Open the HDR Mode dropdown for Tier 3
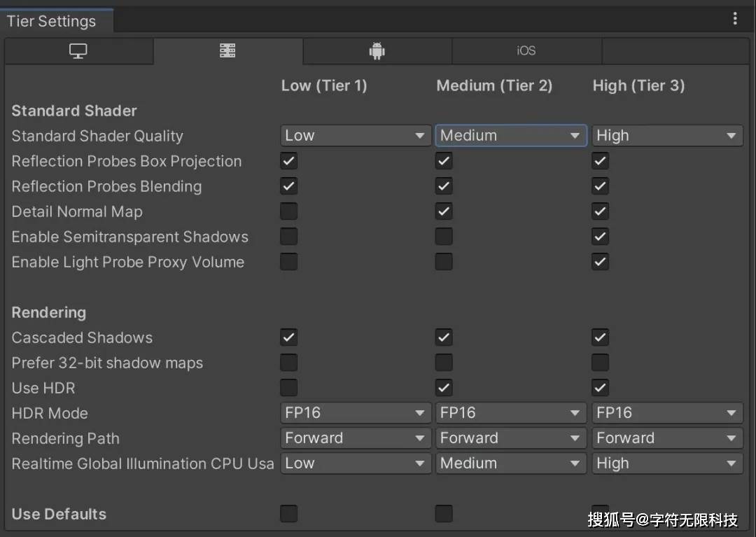 666,412
